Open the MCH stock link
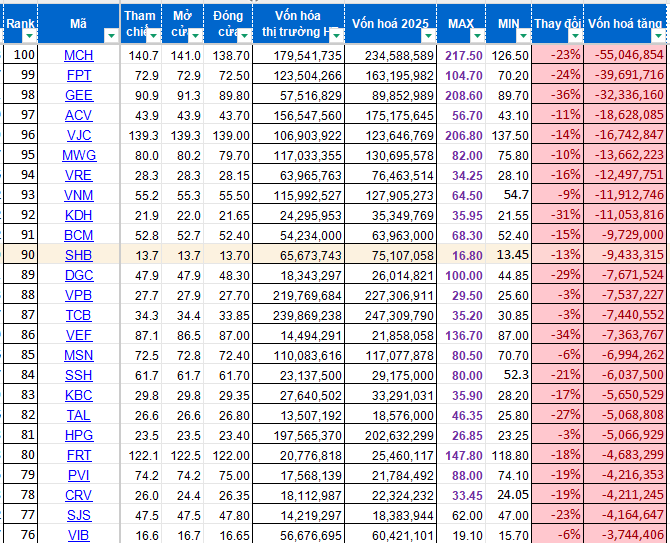The image size is (670, 543). pyautogui.click(x=79, y=55)
